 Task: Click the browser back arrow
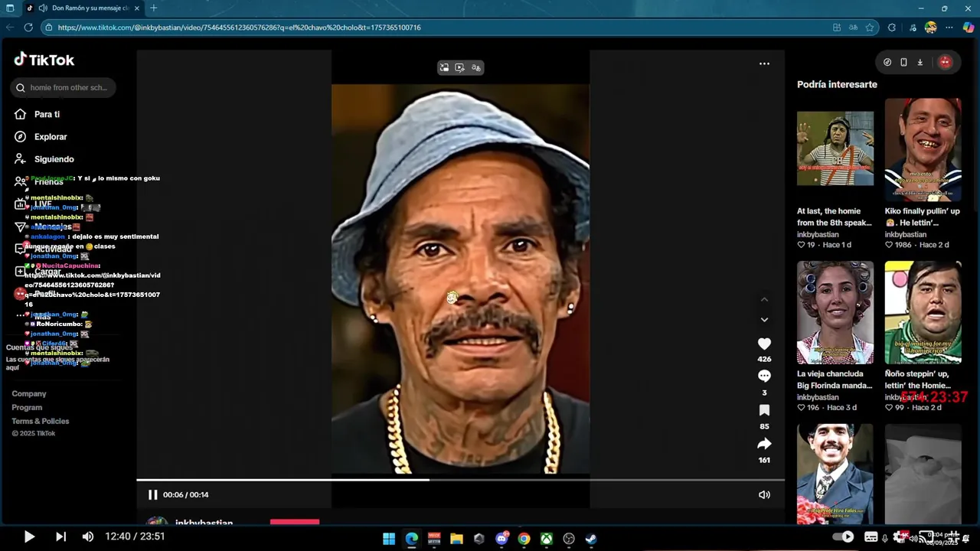[10, 27]
